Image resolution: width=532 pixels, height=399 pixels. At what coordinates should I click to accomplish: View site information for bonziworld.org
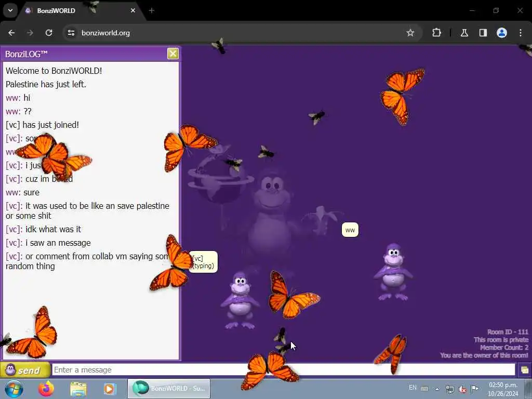[x=71, y=33]
